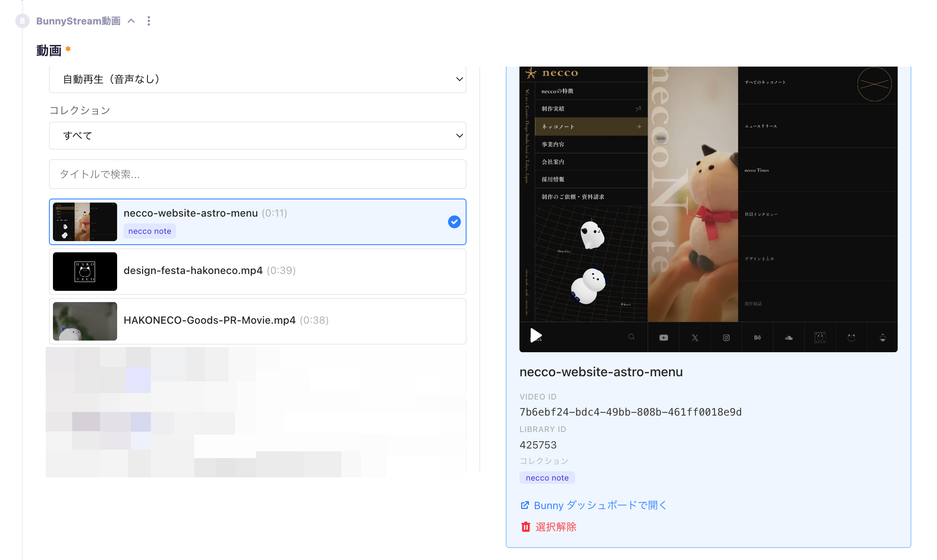Screen dimensions: 937x560
Task: Click 採用情報 menu item in preview
Action: pos(591,179)
